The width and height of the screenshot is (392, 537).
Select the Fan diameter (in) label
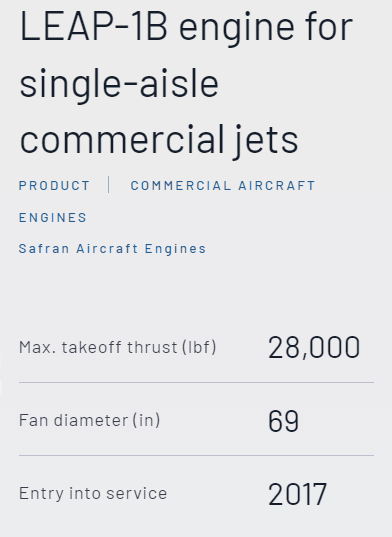tap(89, 420)
